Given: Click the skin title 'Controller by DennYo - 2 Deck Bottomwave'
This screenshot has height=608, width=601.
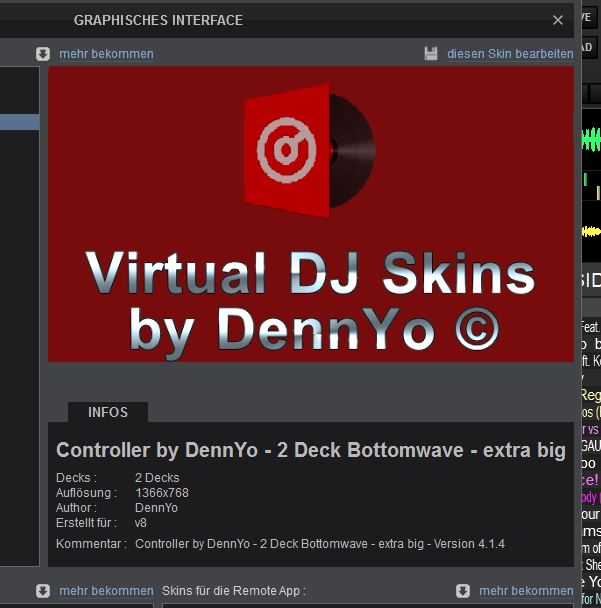Looking at the screenshot, I should pyautogui.click(x=311, y=450).
